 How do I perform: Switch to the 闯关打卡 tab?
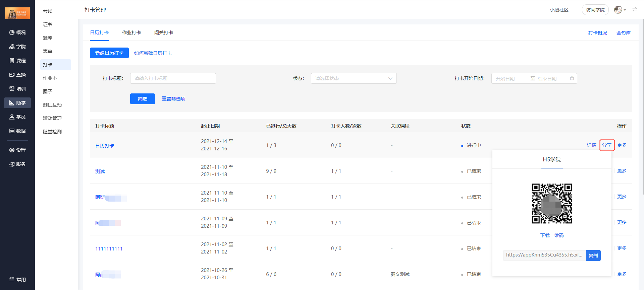point(163,32)
